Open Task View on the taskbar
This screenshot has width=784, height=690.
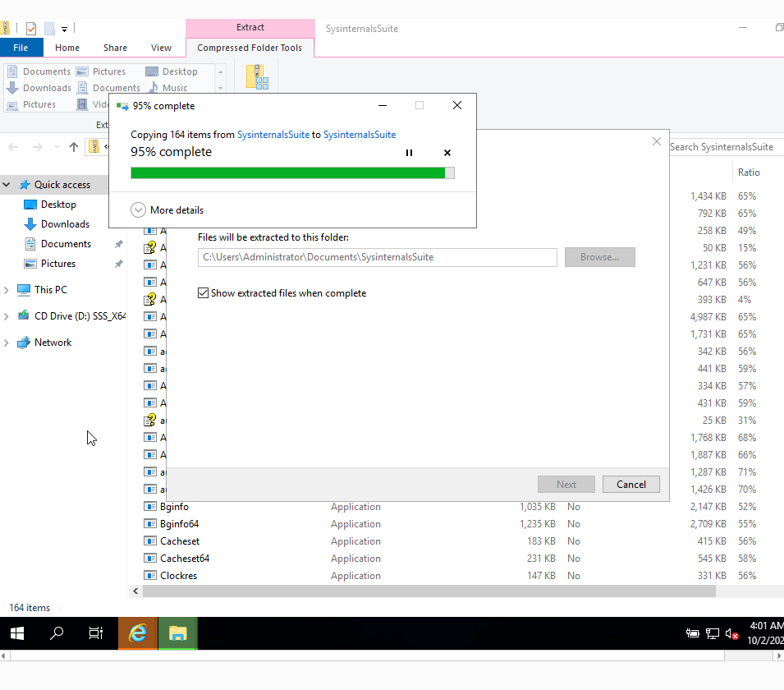[95, 633]
